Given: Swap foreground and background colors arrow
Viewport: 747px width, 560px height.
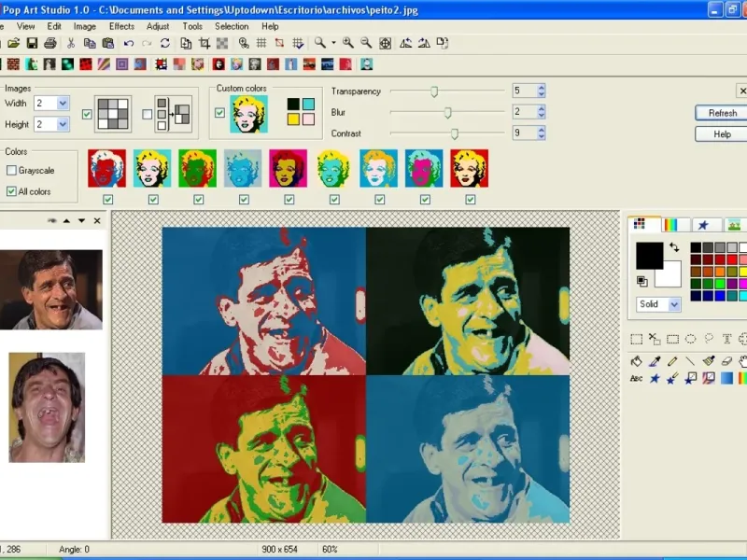Looking at the screenshot, I should [x=674, y=248].
